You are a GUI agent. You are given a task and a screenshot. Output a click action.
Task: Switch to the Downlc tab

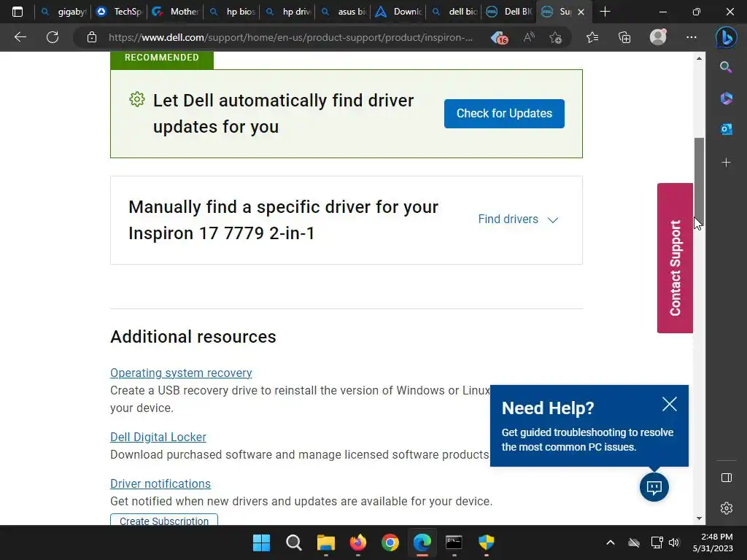(399, 12)
